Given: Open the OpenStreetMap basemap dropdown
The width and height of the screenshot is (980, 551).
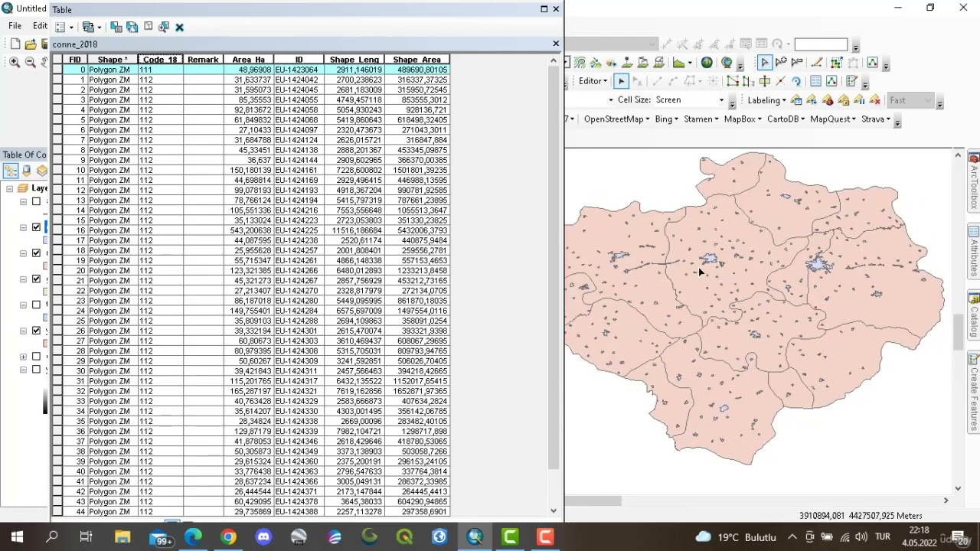Looking at the screenshot, I should click(616, 119).
